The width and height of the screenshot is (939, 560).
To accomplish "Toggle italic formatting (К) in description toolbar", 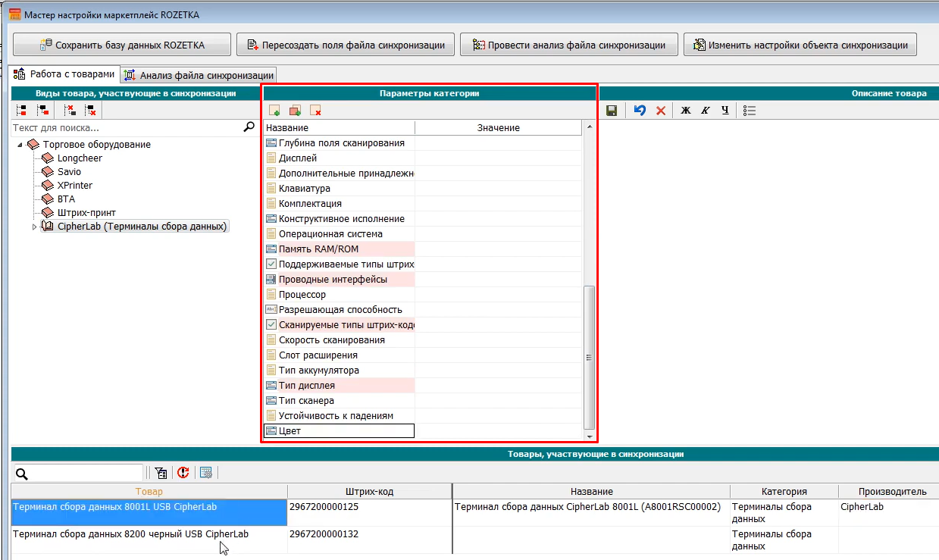I will click(x=706, y=111).
